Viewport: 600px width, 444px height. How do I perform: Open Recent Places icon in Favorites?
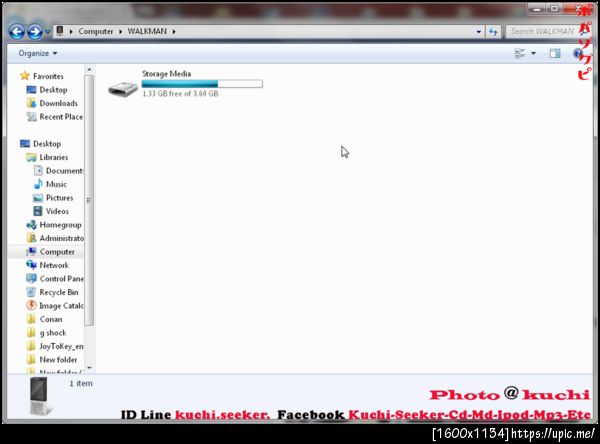tap(31, 117)
